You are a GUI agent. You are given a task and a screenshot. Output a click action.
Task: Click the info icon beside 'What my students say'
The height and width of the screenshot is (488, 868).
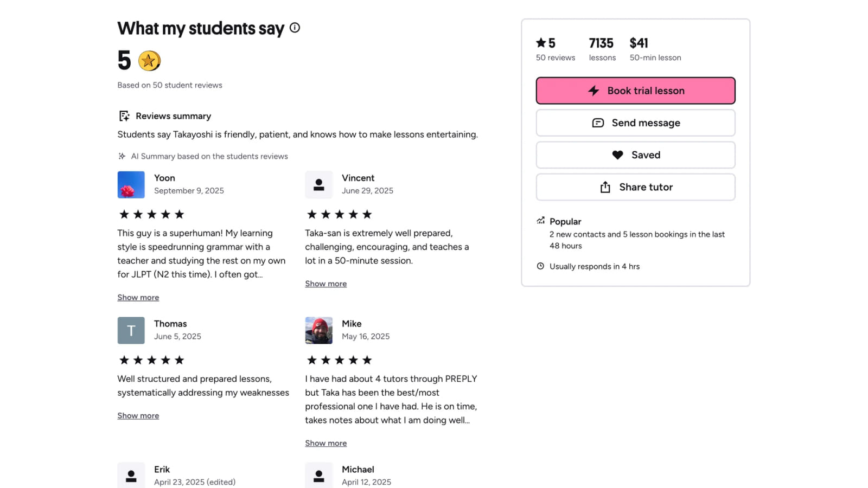295,28
